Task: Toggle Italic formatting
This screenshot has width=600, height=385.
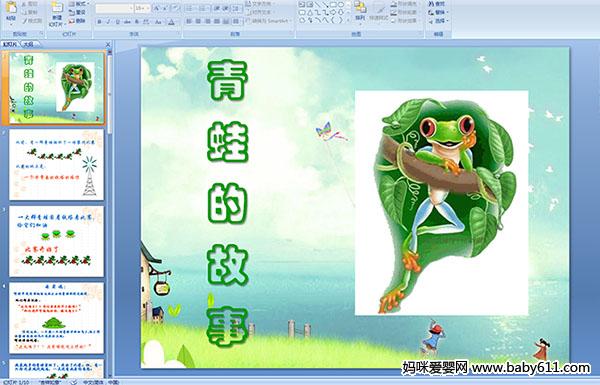Action: 108,22
